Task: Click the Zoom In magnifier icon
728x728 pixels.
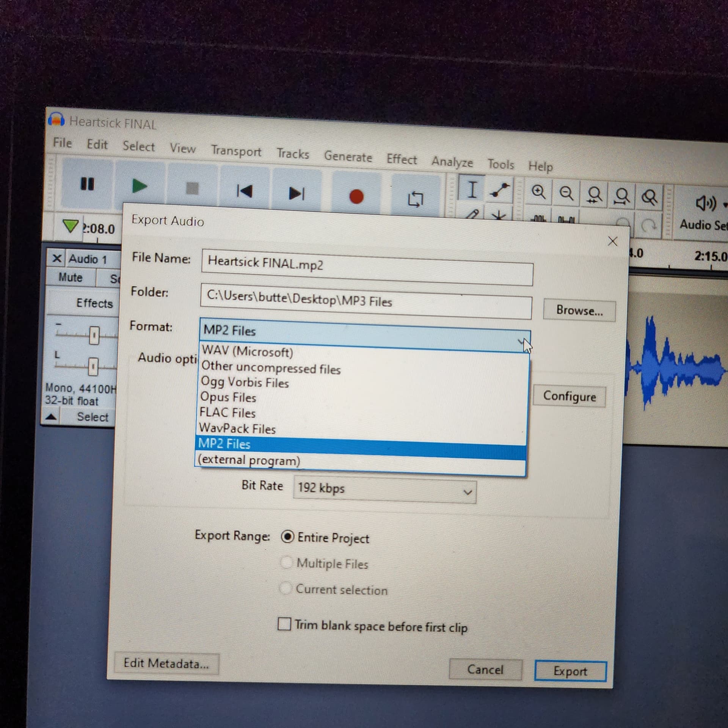Action: coord(538,192)
